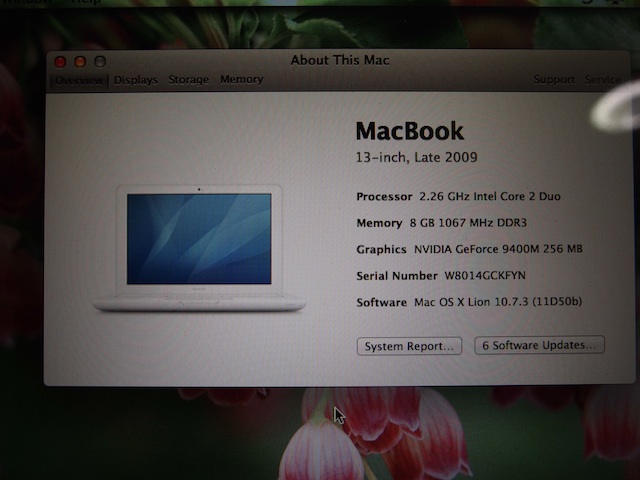Click the text '13-inch, Late 2009'
This screenshot has height=480, width=640.
point(417,158)
